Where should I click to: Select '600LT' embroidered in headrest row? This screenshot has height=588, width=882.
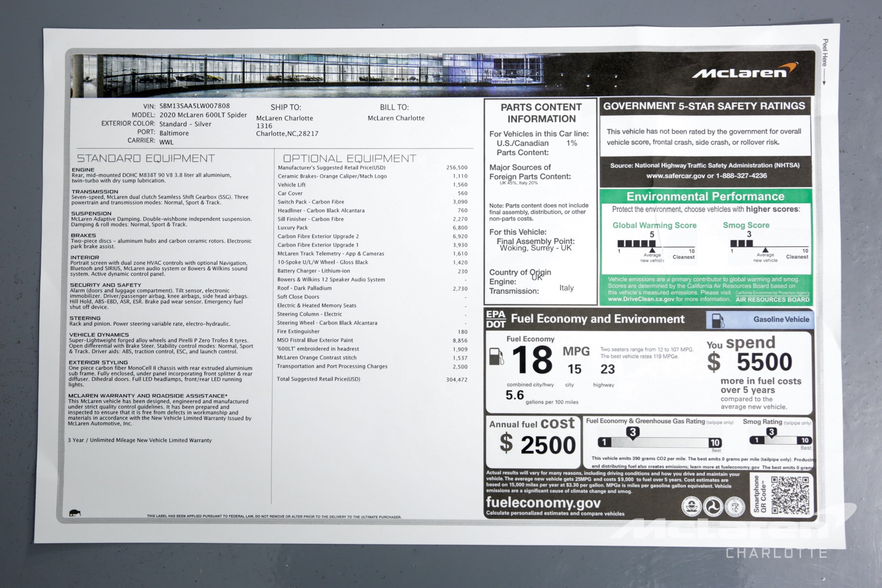tap(373, 349)
